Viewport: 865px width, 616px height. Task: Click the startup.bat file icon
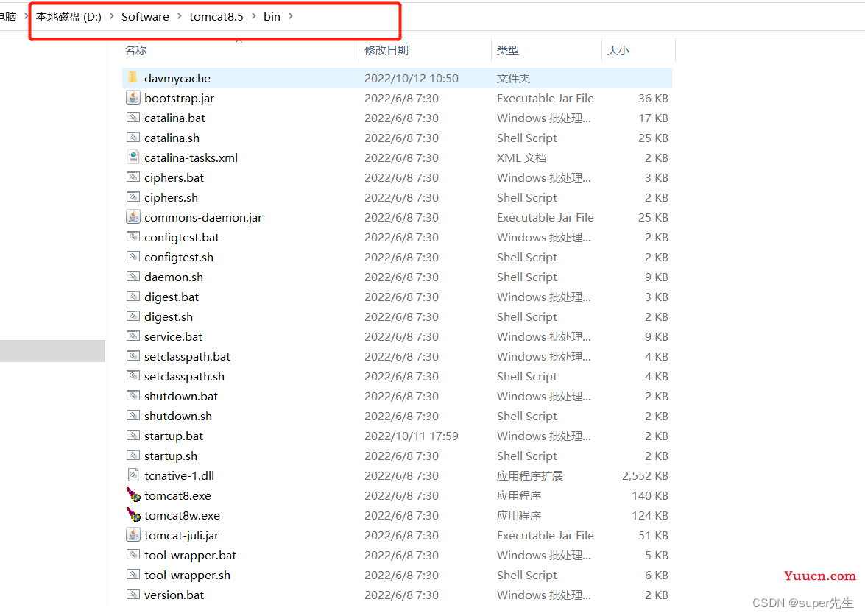133,435
